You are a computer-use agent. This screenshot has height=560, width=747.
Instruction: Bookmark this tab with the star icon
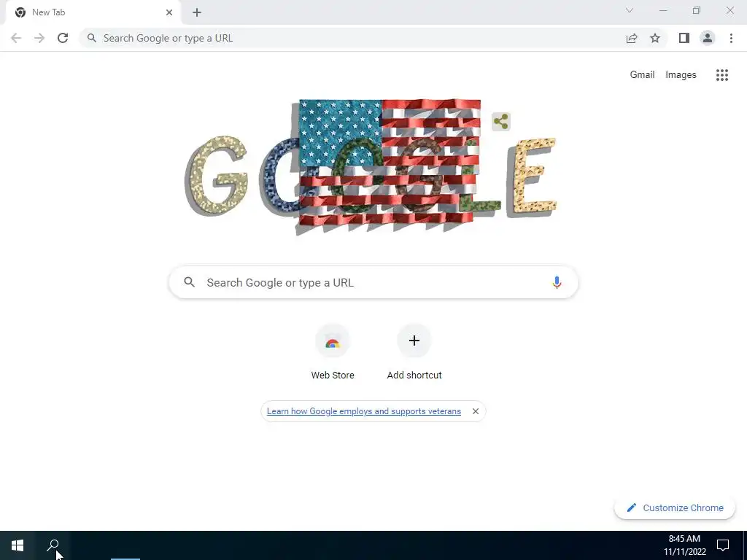(655, 38)
